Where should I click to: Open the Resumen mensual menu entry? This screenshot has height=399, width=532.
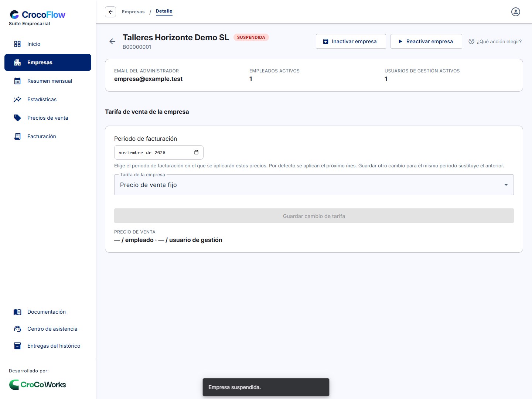[48, 81]
